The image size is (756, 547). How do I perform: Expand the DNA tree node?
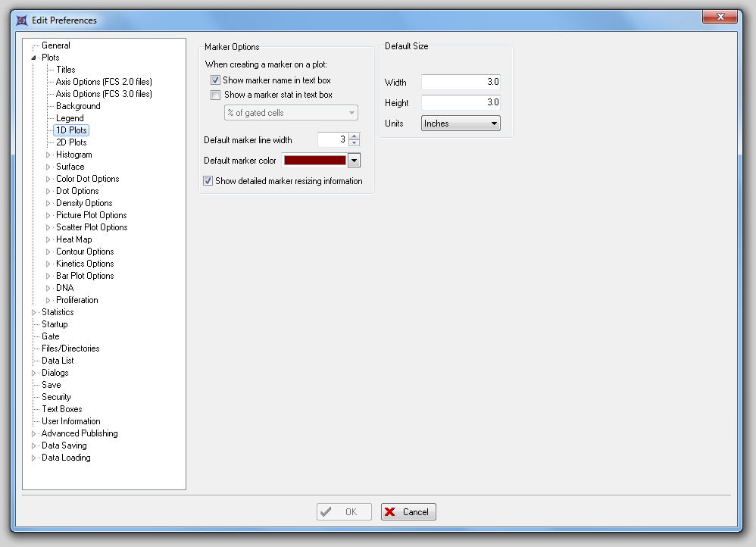[x=48, y=288]
